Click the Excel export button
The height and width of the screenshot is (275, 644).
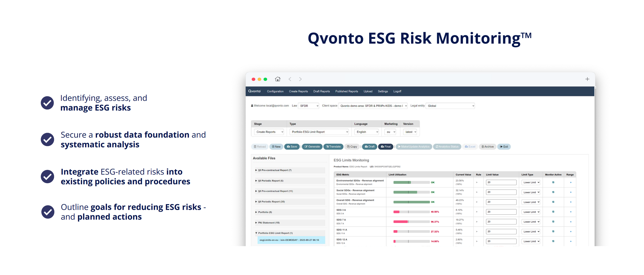click(x=470, y=147)
